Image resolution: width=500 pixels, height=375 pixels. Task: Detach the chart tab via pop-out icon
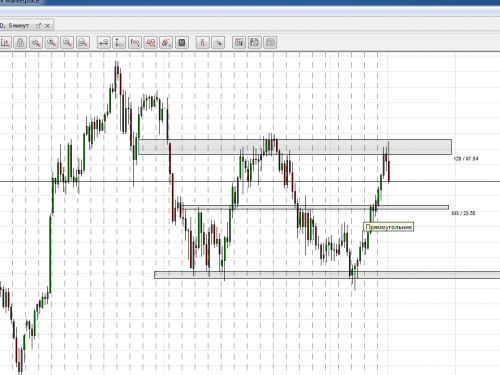pos(38,25)
